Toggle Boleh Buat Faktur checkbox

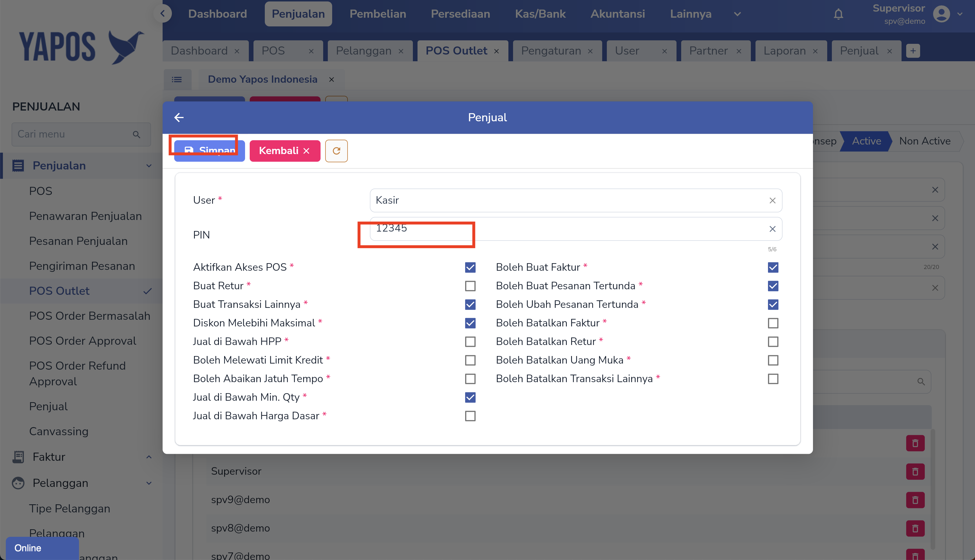pos(773,267)
